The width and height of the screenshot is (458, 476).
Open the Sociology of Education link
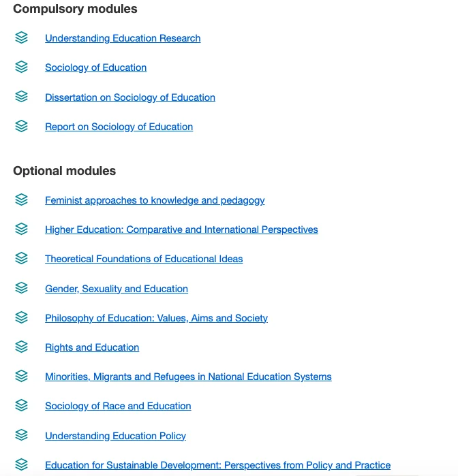[x=95, y=67]
